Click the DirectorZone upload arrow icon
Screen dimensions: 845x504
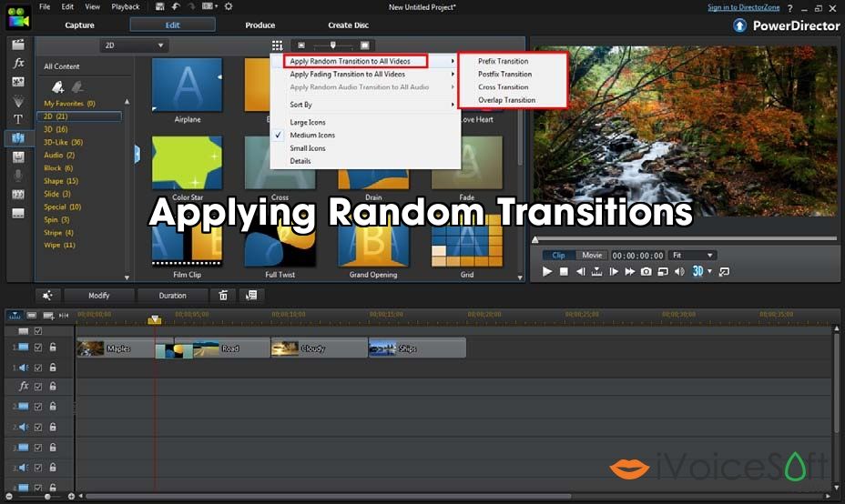coord(740,25)
